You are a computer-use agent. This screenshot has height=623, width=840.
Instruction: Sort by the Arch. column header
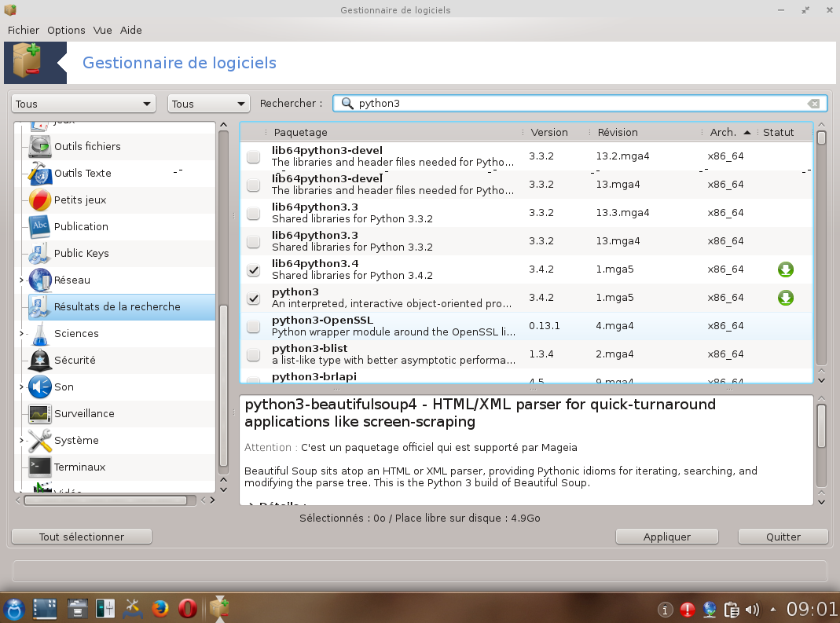(x=730, y=132)
